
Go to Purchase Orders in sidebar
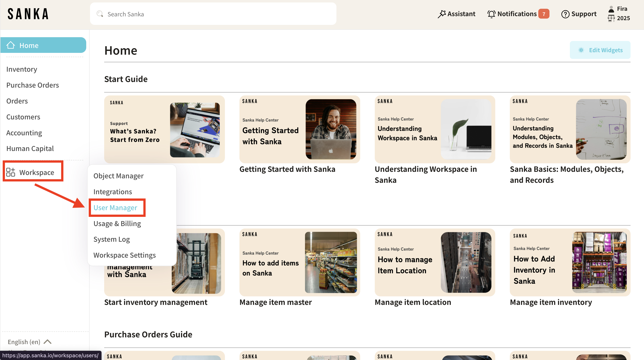coord(32,85)
